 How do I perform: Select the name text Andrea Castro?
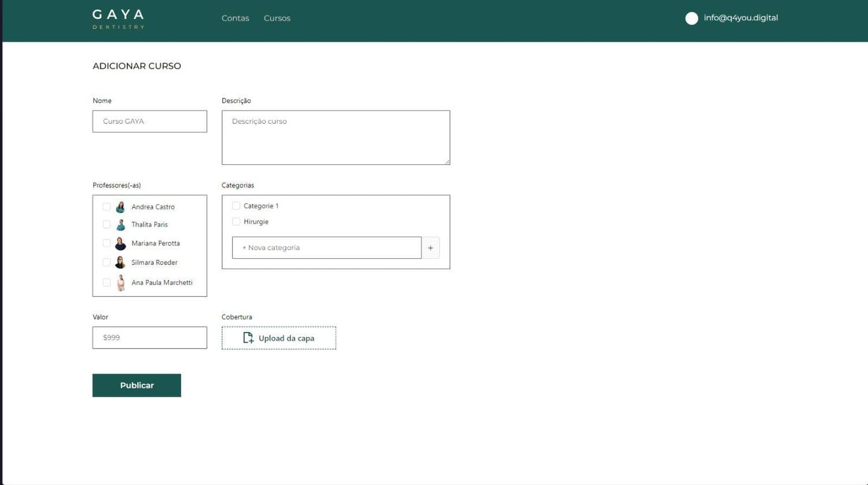[x=153, y=207]
